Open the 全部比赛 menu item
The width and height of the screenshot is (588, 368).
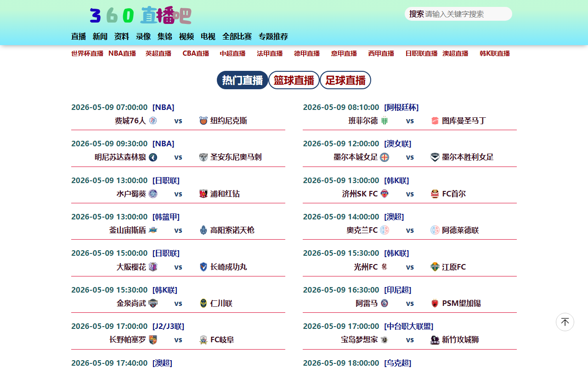237,36
